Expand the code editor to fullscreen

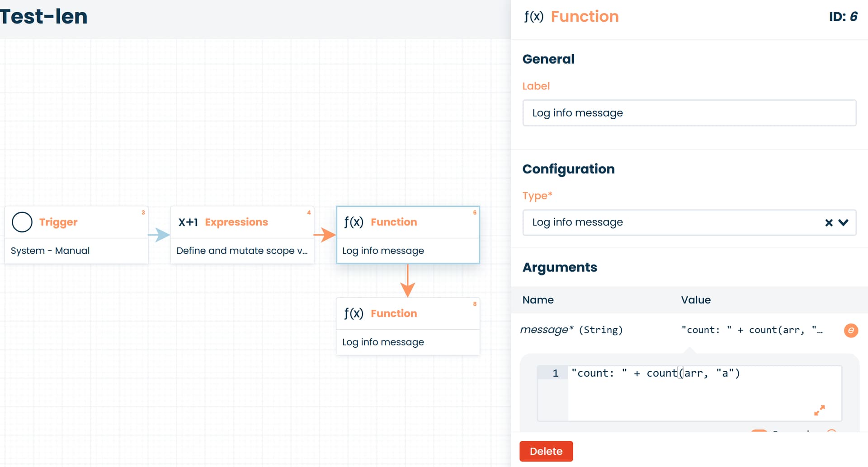coord(819,410)
